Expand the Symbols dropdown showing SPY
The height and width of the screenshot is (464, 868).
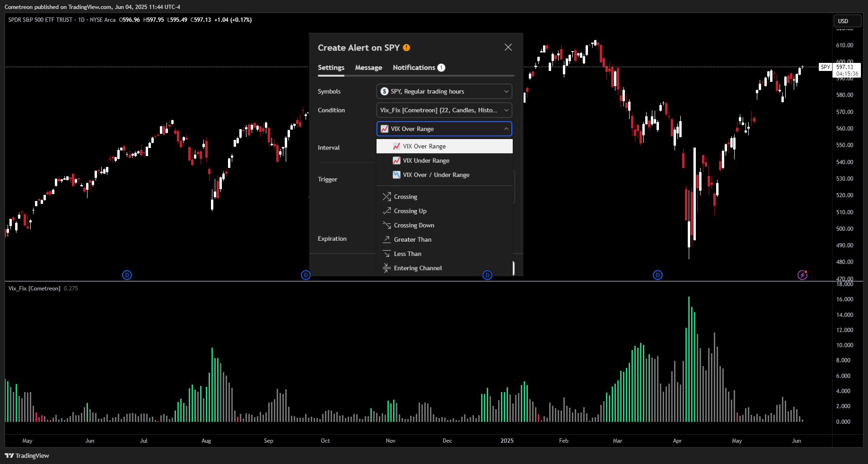click(x=444, y=91)
